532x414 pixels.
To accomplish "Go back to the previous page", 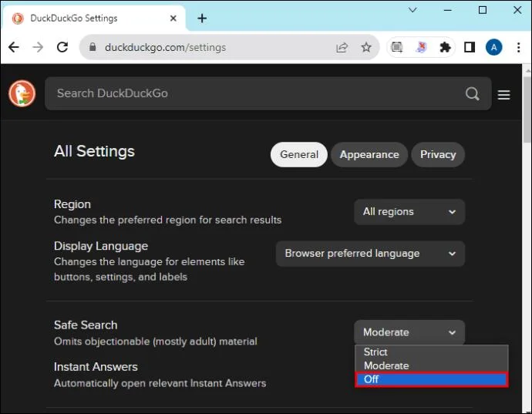I will (14, 47).
